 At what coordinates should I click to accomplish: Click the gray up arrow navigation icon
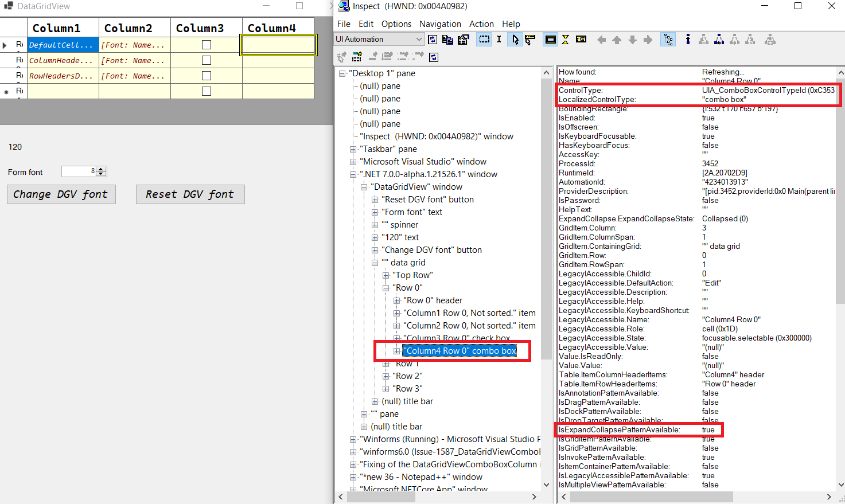coord(617,40)
